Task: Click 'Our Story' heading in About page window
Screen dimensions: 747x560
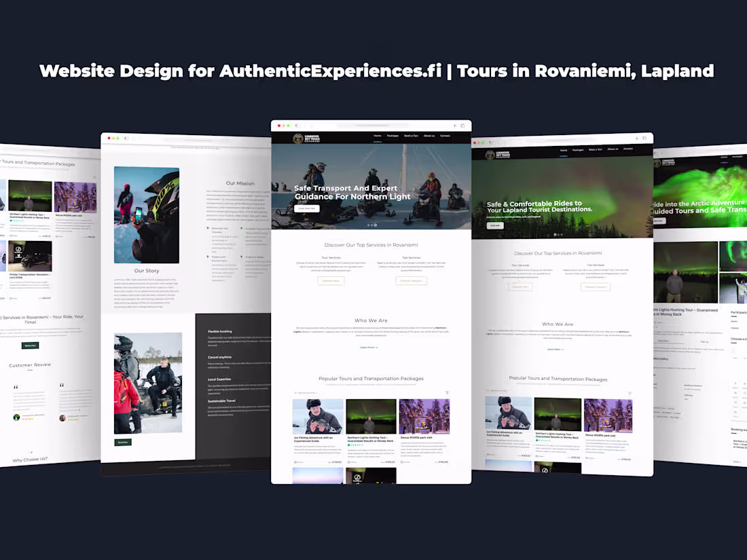Action: click(147, 270)
